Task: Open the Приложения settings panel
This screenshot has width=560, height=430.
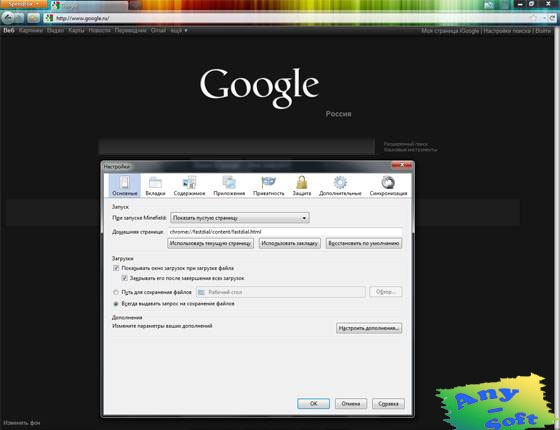Action: click(229, 186)
